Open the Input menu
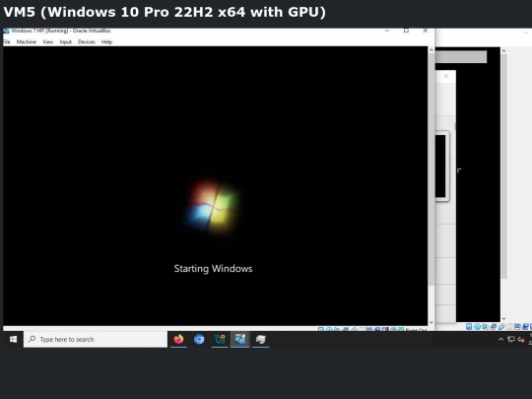The image size is (532, 399). 65,41
